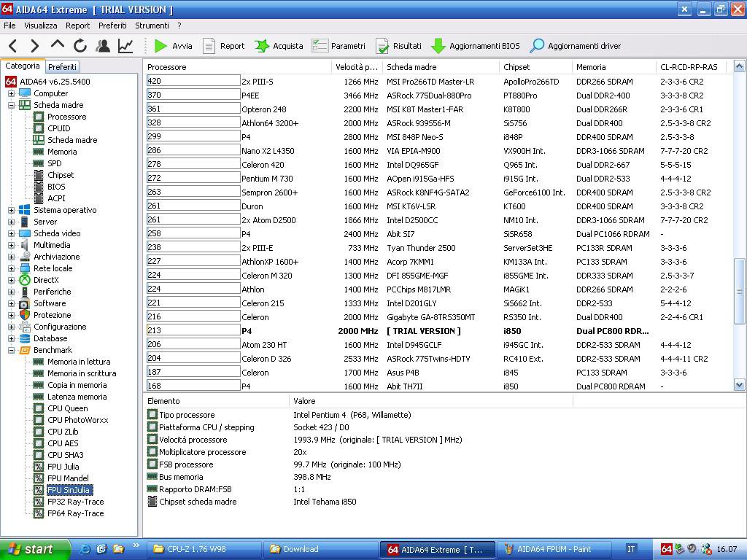Select CPU Queen benchmark item

coord(67,408)
